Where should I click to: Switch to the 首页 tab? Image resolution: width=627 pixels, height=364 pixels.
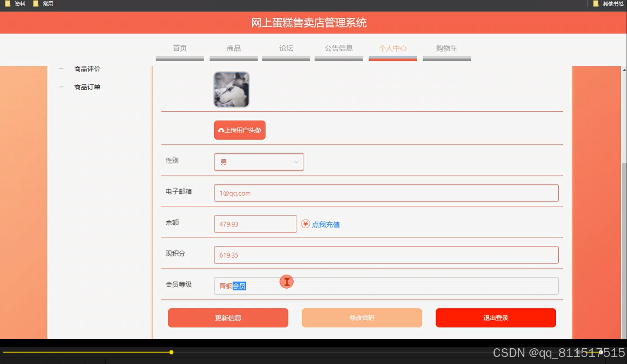click(x=179, y=48)
